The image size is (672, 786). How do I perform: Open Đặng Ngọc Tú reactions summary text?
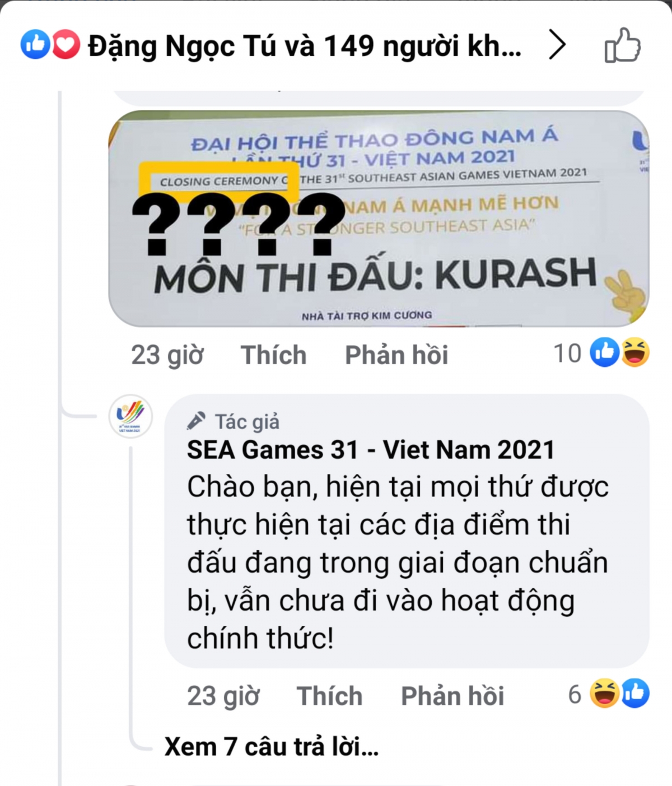click(305, 46)
